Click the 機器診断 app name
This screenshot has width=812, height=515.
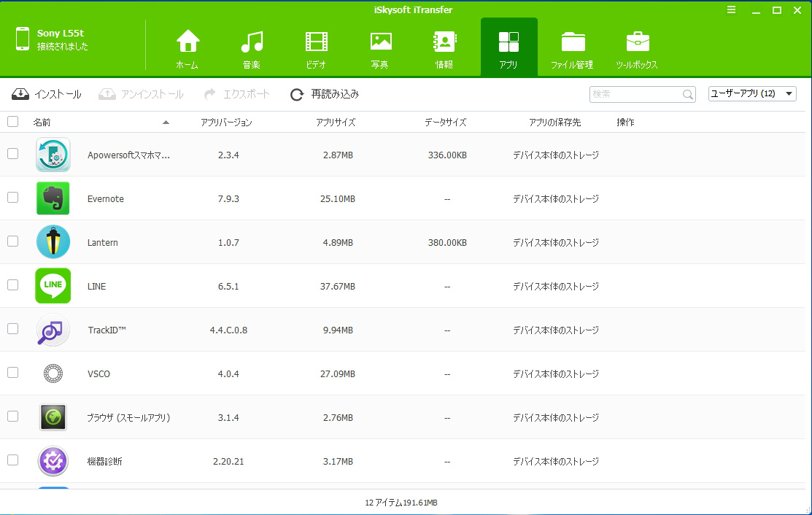(104, 461)
